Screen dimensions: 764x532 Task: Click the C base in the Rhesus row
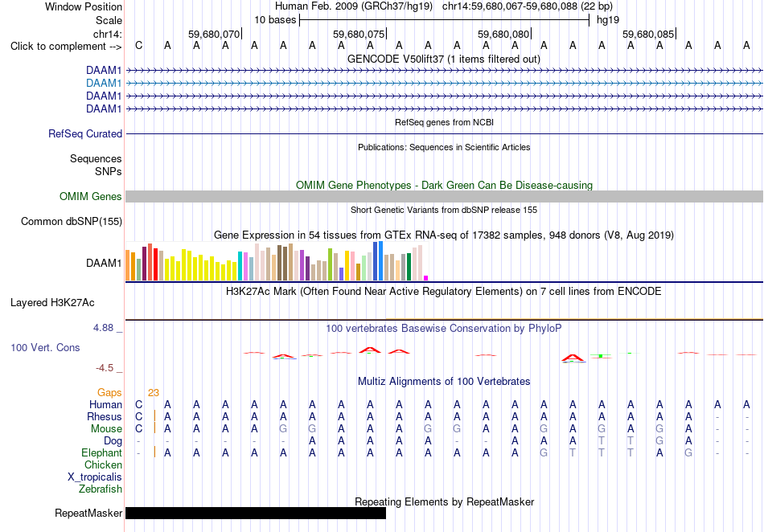click(139, 416)
